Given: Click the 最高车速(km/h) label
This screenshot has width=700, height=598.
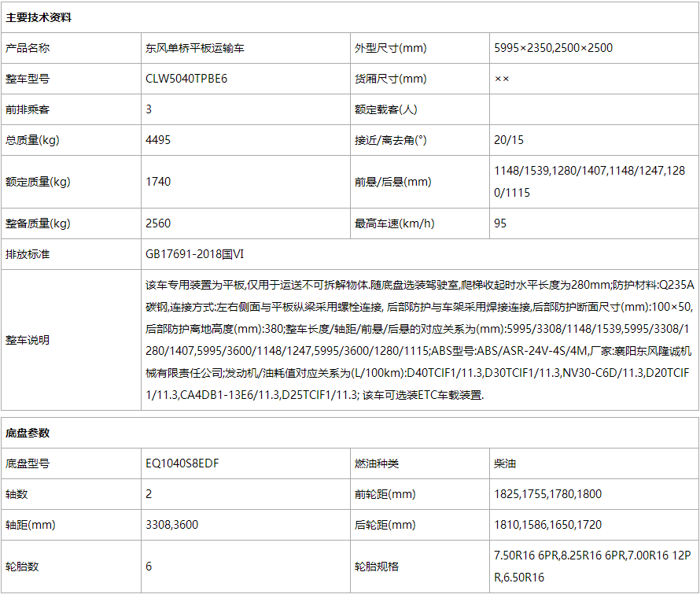Looking at the screenshot, I should point(394,223).
